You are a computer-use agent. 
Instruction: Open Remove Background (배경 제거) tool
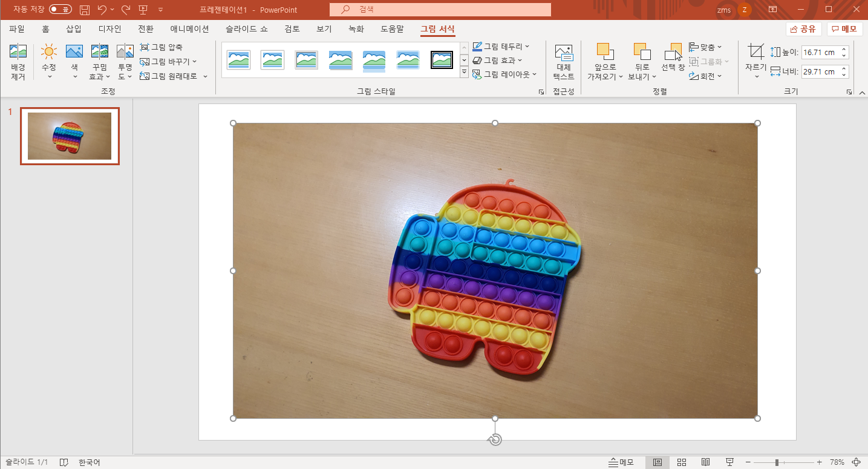(18, 62)
